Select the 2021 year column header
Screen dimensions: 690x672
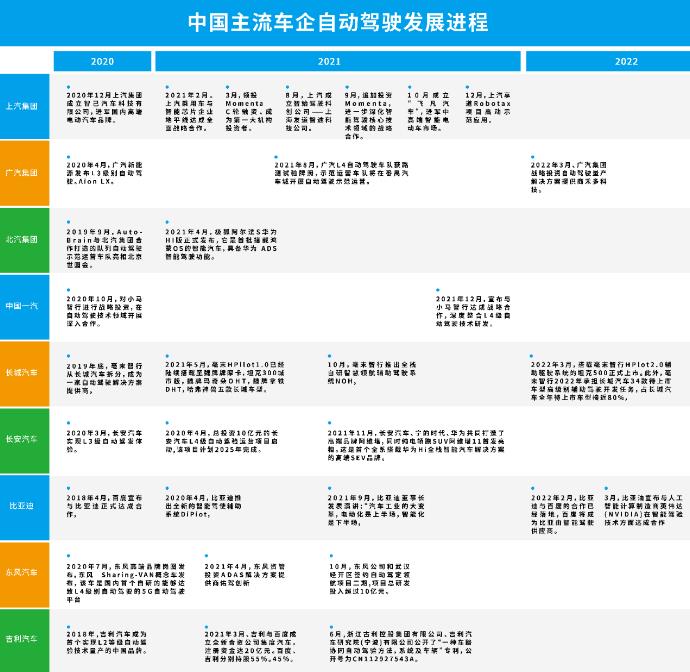[338, 61]
